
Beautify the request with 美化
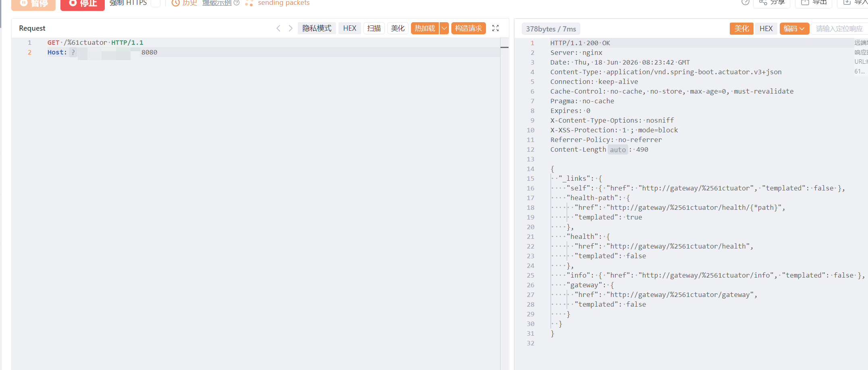click(398, 28)
